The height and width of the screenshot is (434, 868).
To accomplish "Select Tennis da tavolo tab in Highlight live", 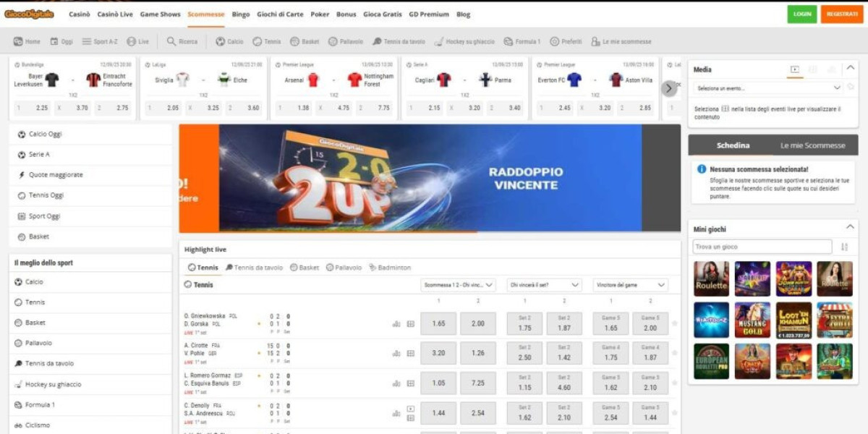I will (254, 268).
